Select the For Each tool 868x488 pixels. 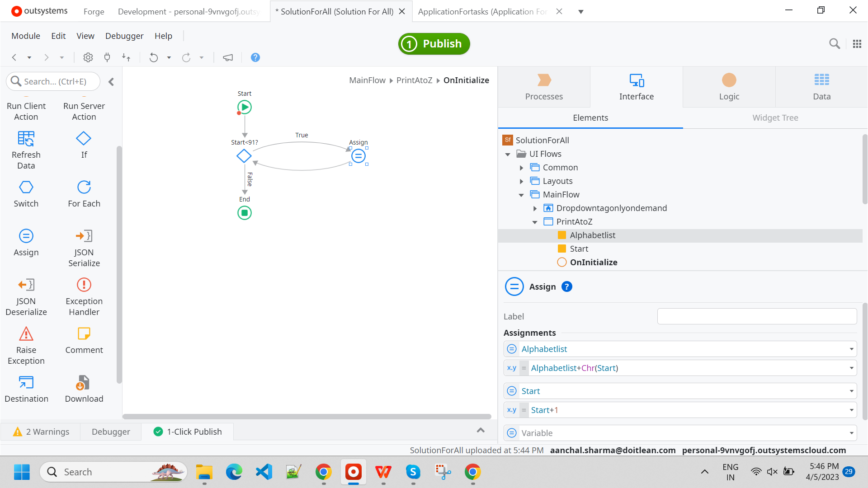pos(84,193)
